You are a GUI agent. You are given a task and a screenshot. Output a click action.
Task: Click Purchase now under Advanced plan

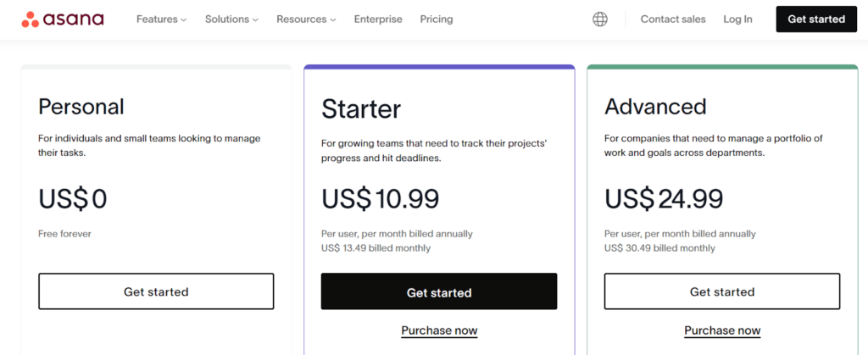point(722,330)
